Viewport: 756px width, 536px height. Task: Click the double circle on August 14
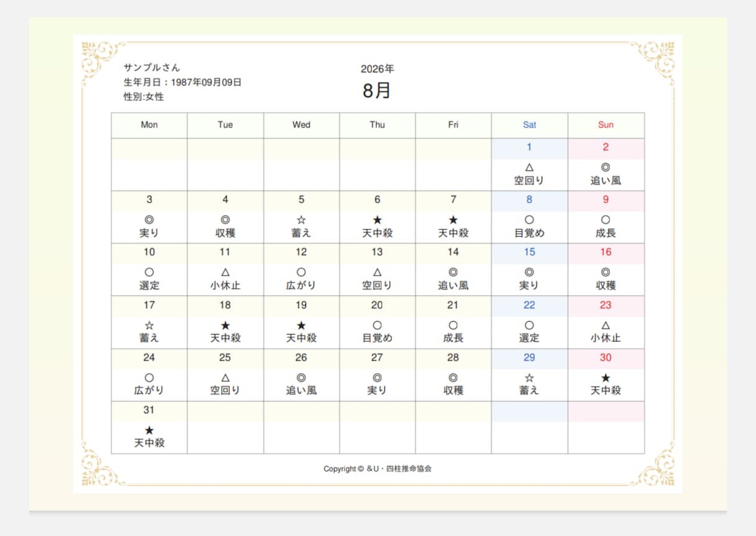point(453,272)
